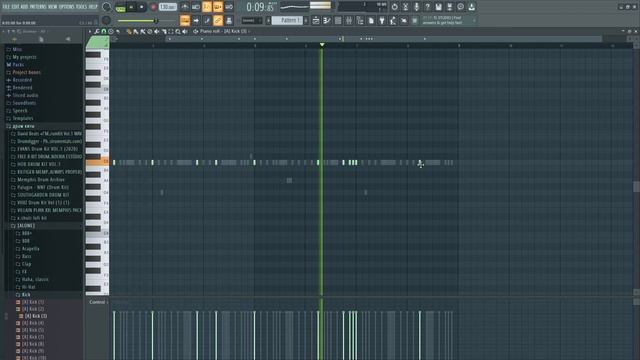Open the piano roll view icon
The height and width of the screenshot is (360, 640).
[x=327, y=20]
